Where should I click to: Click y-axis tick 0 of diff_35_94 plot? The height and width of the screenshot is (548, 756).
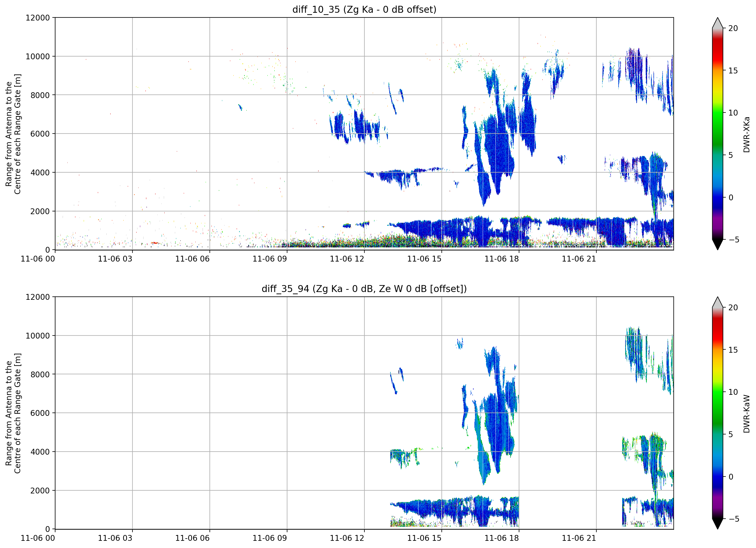[47, 529]
